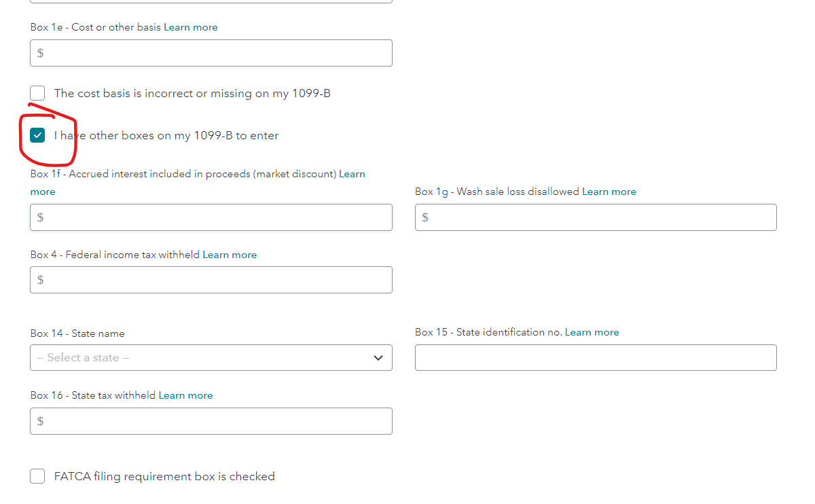815x504 pixels.
Task: Check the FATCA filing requirement checkbox
Action: tap(38, 476)
